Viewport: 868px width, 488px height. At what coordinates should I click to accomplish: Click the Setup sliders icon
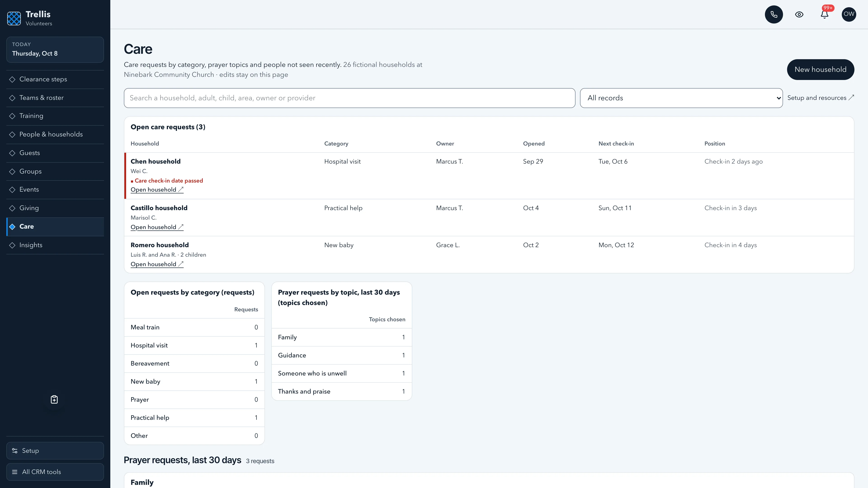tap(15, 451)
